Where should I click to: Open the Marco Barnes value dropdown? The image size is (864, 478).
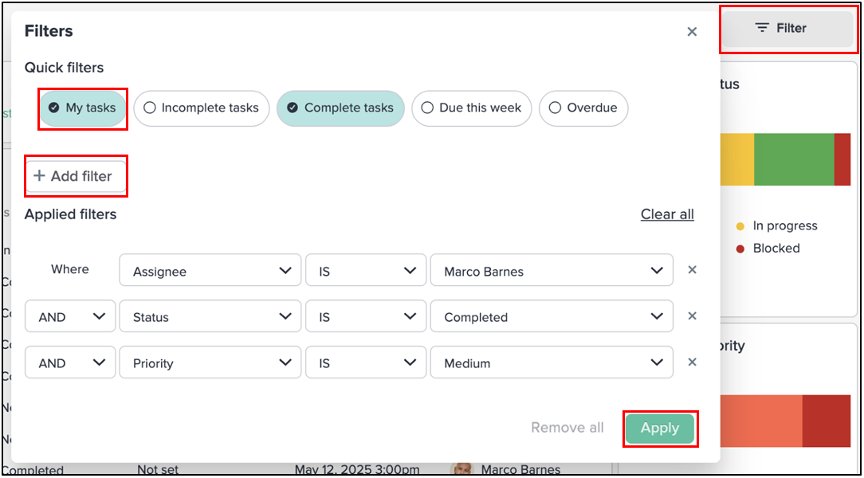point(552,270)
